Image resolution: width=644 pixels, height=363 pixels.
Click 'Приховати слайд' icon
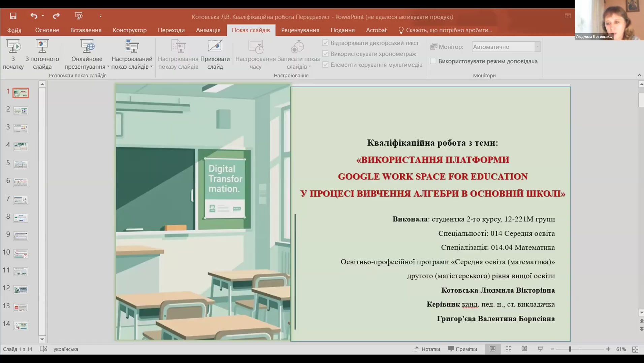(x=215, y=47)
